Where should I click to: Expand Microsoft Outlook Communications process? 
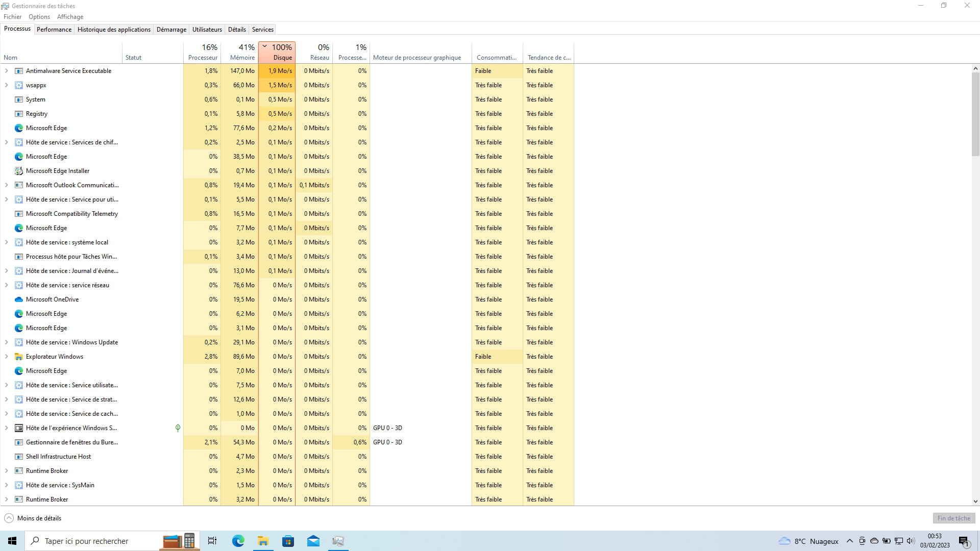pyautogui.click(x=6, y=185)
